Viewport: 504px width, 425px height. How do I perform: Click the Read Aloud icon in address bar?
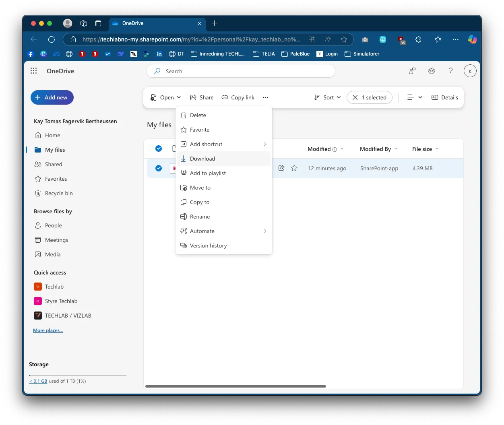(328, 39)
